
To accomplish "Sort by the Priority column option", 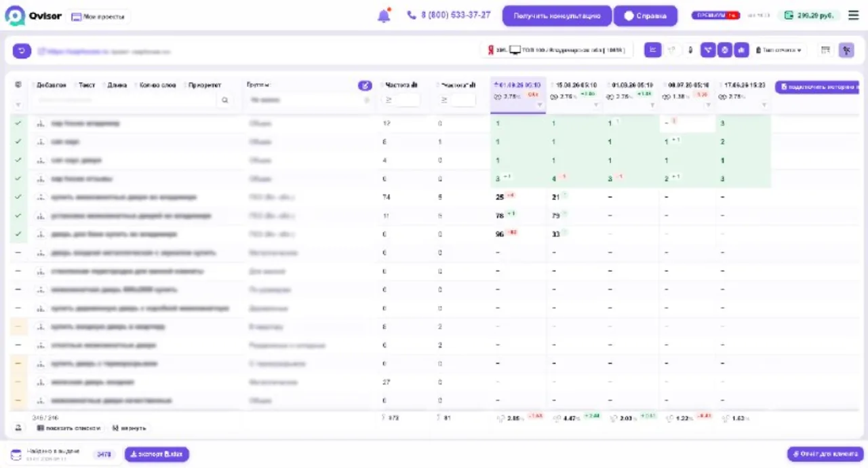I will (x=205, y=85).
